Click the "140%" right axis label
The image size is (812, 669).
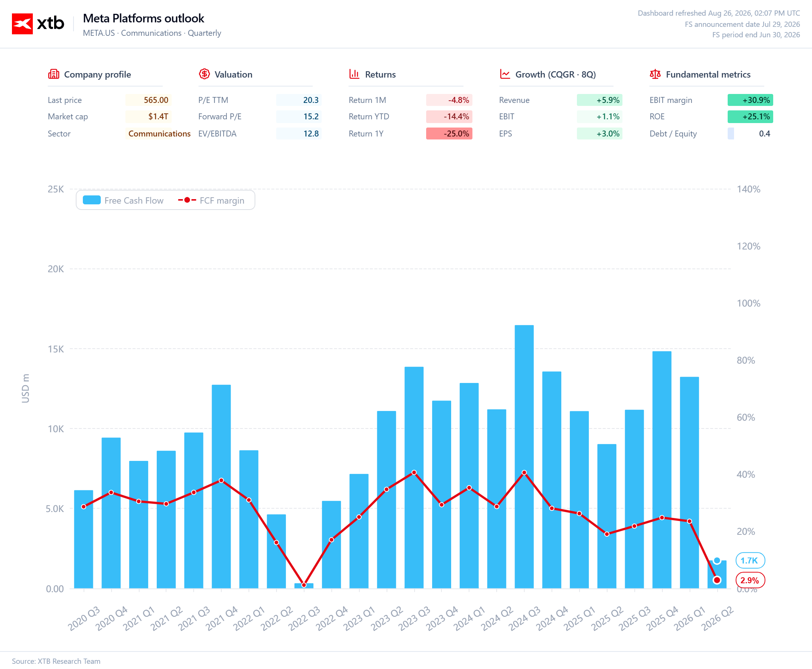(749, 189)
